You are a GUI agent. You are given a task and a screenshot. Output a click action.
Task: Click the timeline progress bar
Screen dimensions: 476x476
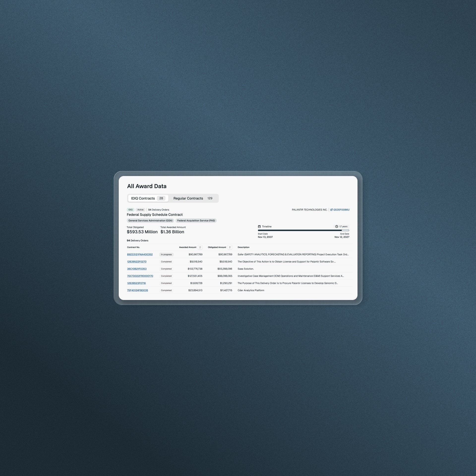tap(303, 230)
